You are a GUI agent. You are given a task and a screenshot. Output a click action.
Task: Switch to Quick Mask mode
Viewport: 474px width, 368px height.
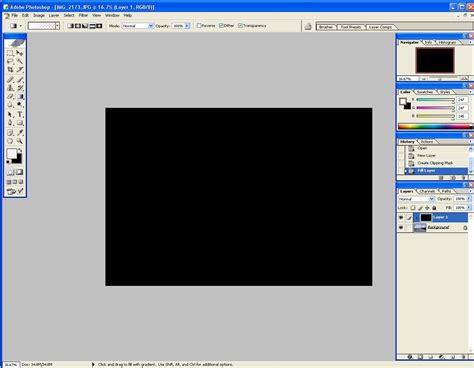pyautogui.click(x=20, y=172)
